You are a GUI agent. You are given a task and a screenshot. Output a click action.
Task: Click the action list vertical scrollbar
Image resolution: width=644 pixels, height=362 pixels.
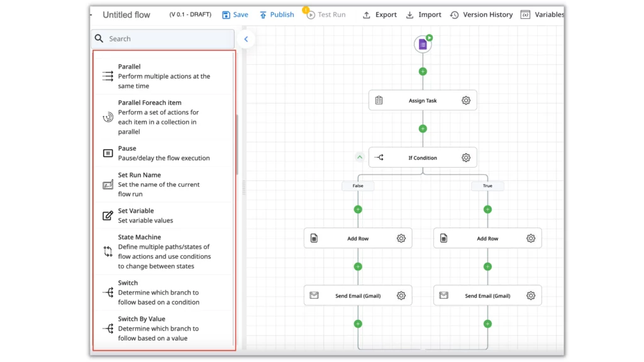(237, 145)
